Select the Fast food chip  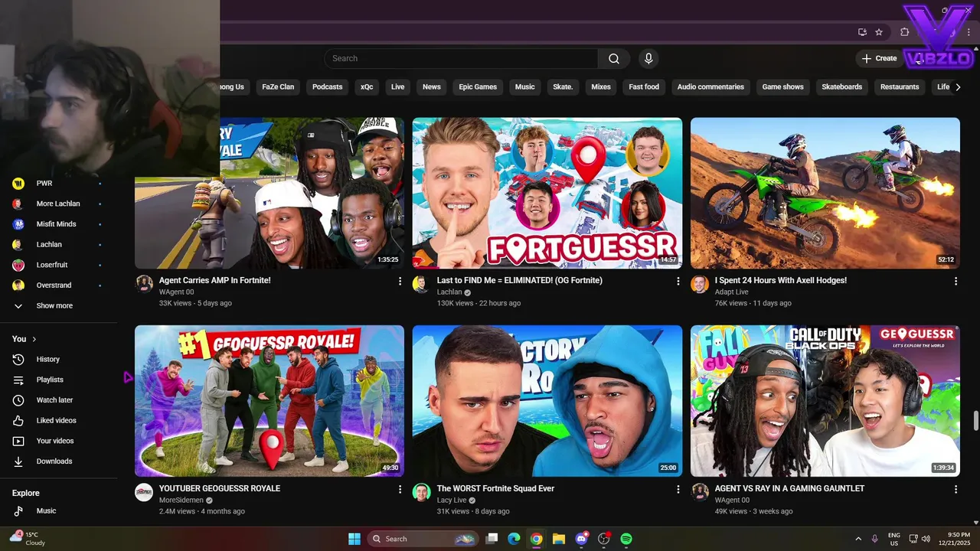pyautogui.click(x=644, y=86)
